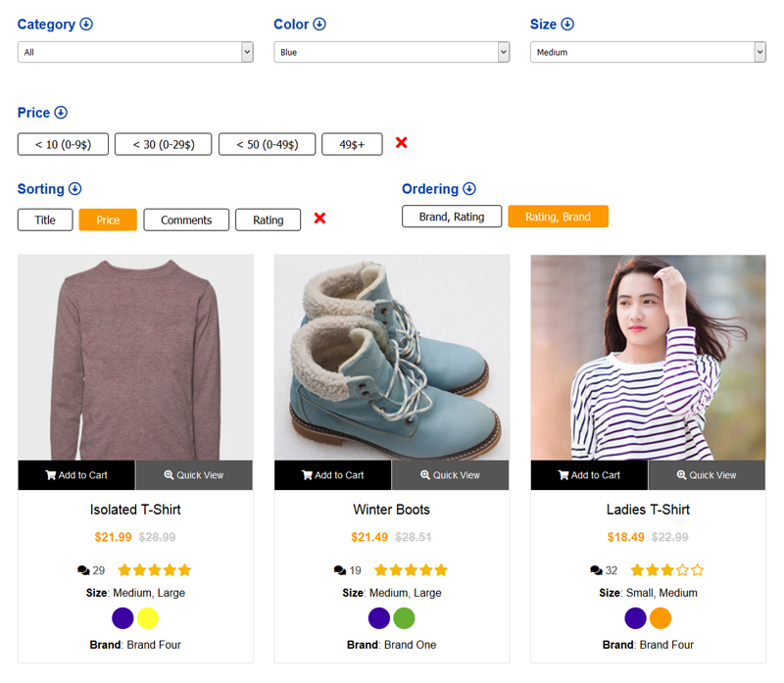
Task: Choose the < 30 (0-29$) price filter
Action: (163, 144)
